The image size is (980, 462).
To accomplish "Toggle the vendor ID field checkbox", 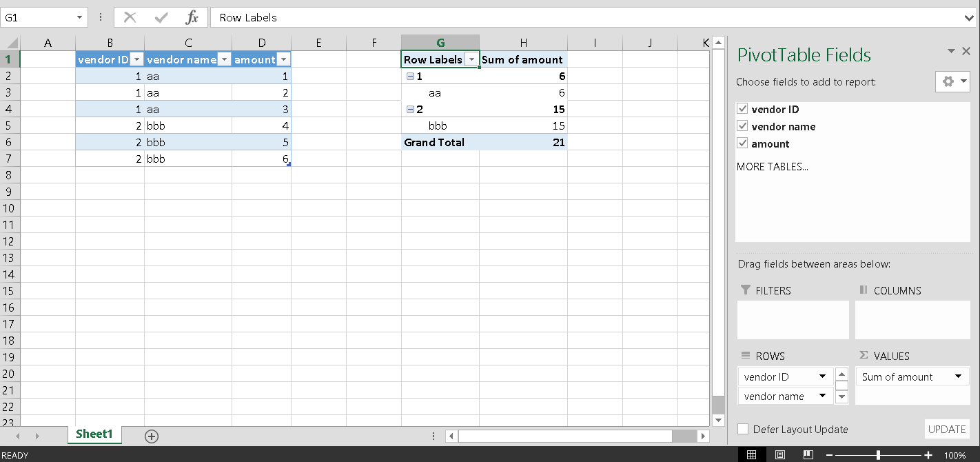I will point(742,109).
